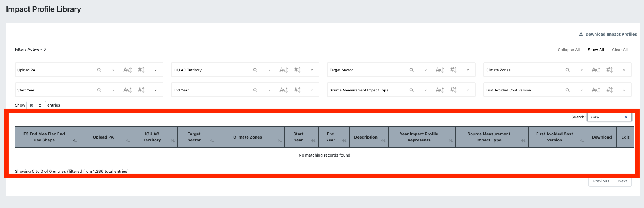Click the search icon in Climate Zones filter
Image resolution: width=644 pixels, height=208 pixels.
click(x=568, y=70)
